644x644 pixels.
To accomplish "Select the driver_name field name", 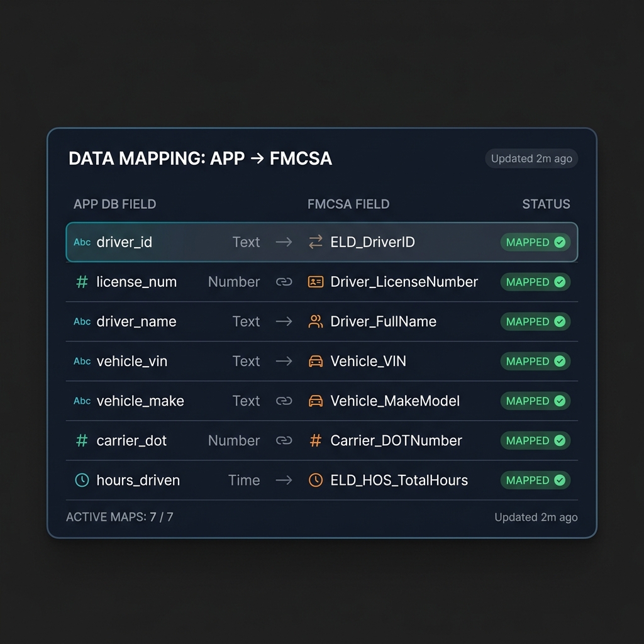I will [136, 321].
